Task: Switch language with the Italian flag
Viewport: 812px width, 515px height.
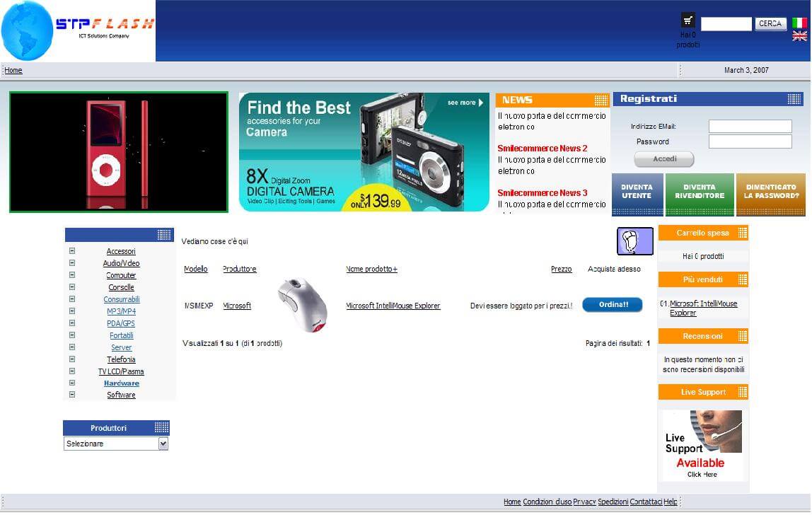Action: tap(799, 23)
